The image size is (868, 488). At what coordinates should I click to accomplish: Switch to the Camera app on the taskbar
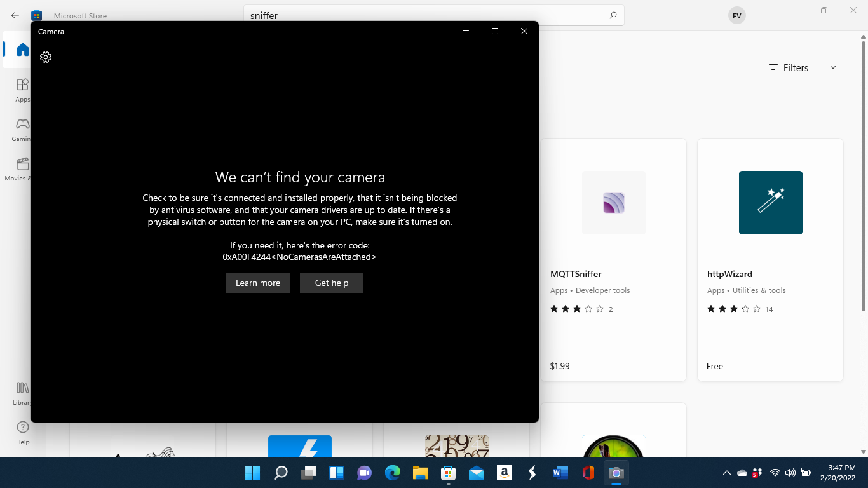[x=616, y=473]
